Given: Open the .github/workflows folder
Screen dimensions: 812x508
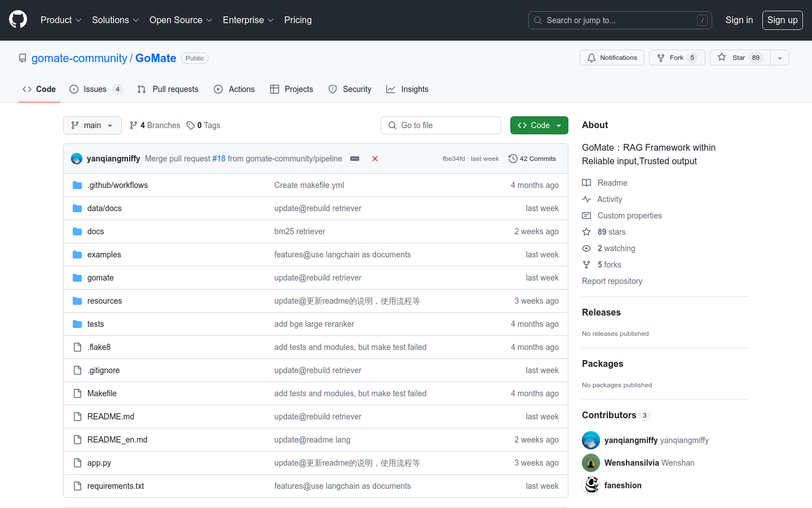Looking at the screenshot, I should (117, 185).
